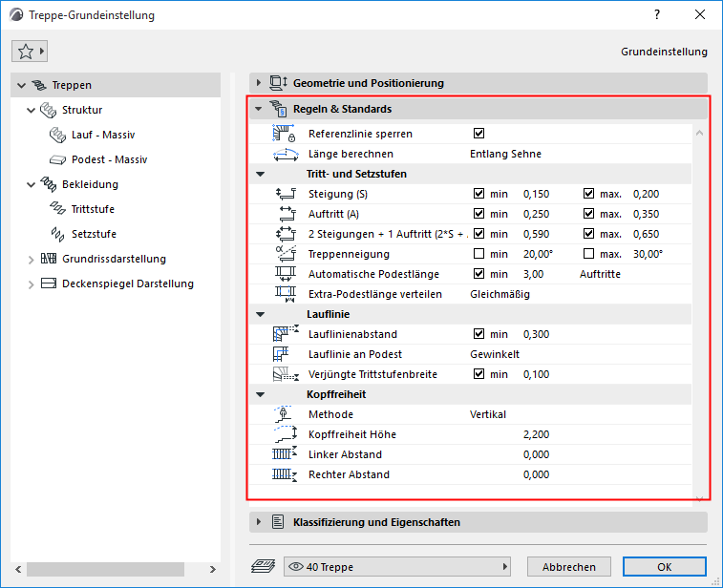
Task: Click the Lauflinienabstand icon
Action: (286, 334)
